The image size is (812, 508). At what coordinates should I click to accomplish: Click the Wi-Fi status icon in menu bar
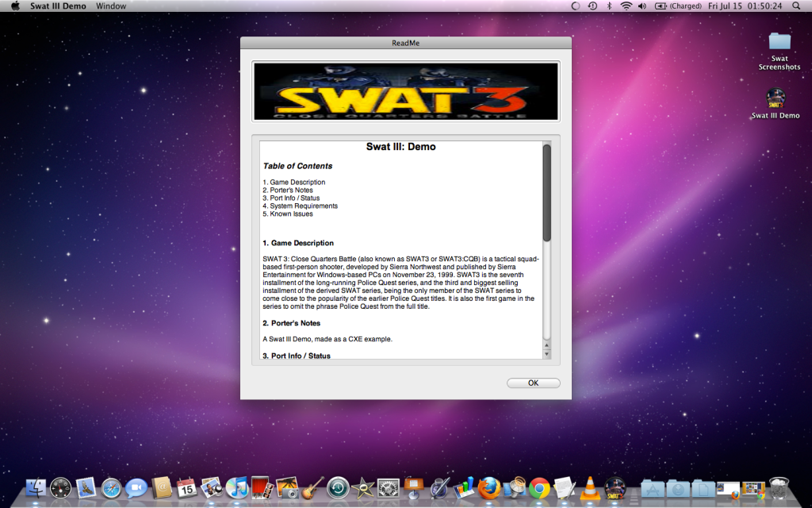(x=626, y=6)
